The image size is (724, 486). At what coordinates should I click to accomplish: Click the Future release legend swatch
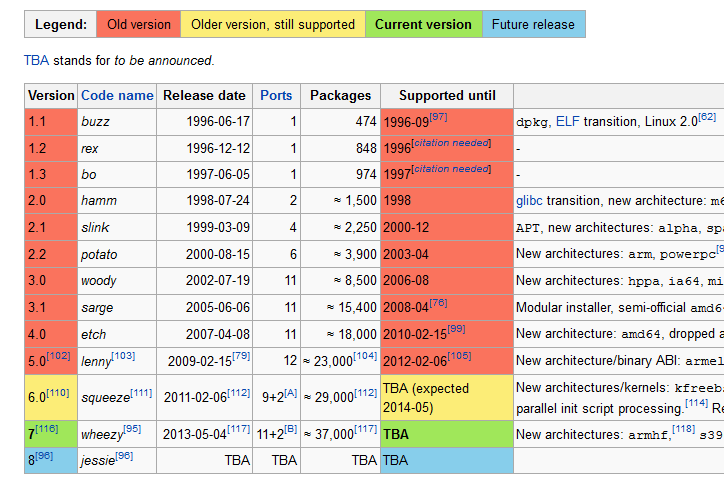click(533, 24)
